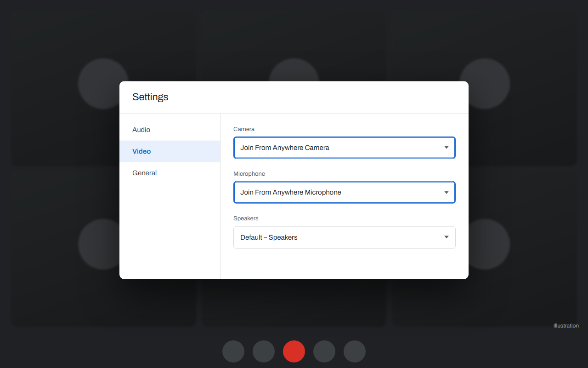
Task: Open the General settings tab
Action: [x=170, y=173]
